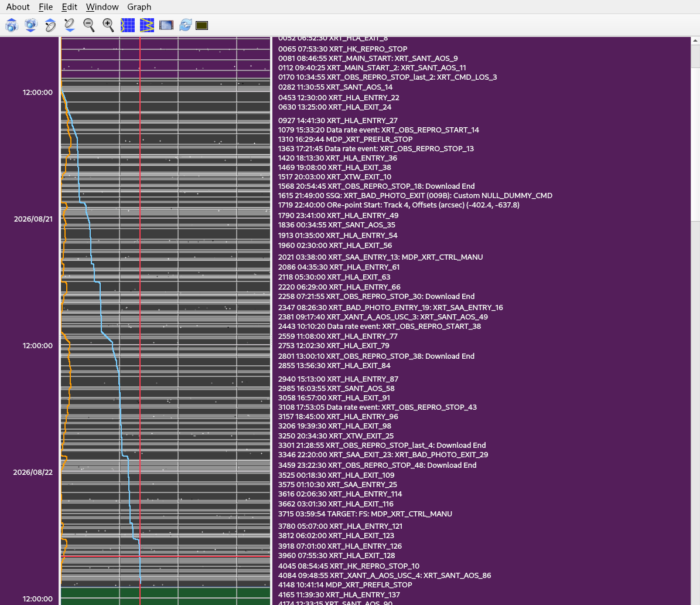Screen dimensions: 700x605
Task: Open the Edit menu
Action: pos(69,6)
